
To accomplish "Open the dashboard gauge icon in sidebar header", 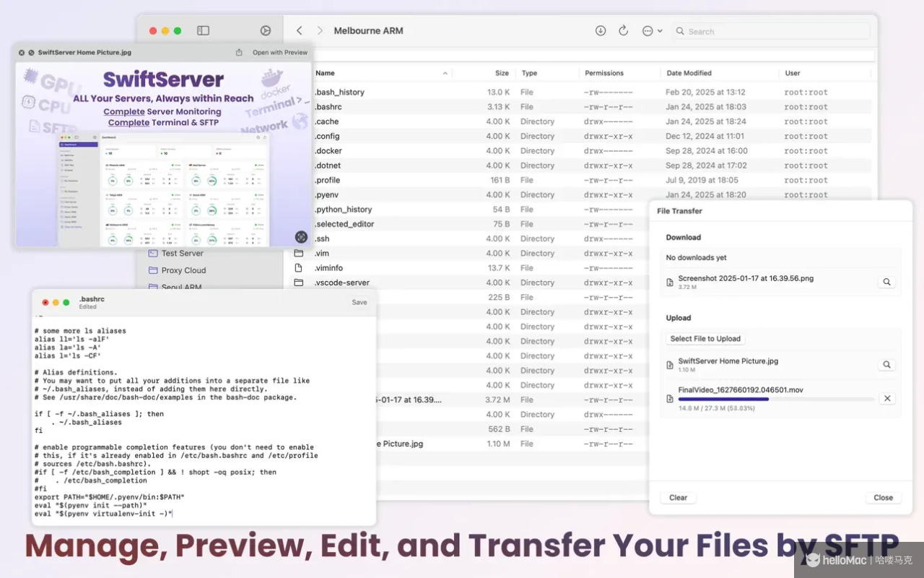I will 266,31.
